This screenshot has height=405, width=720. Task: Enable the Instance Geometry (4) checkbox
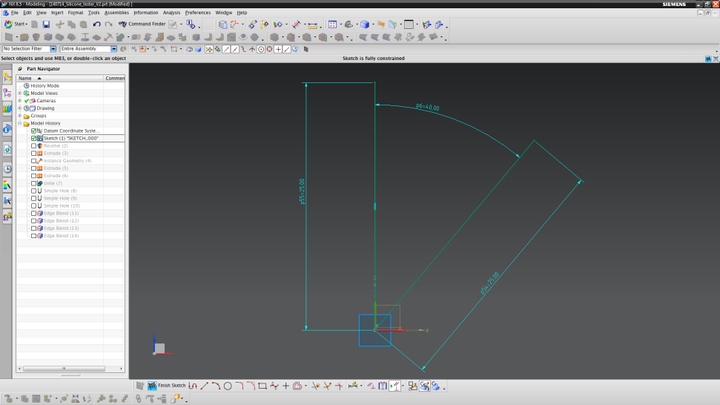34,161
